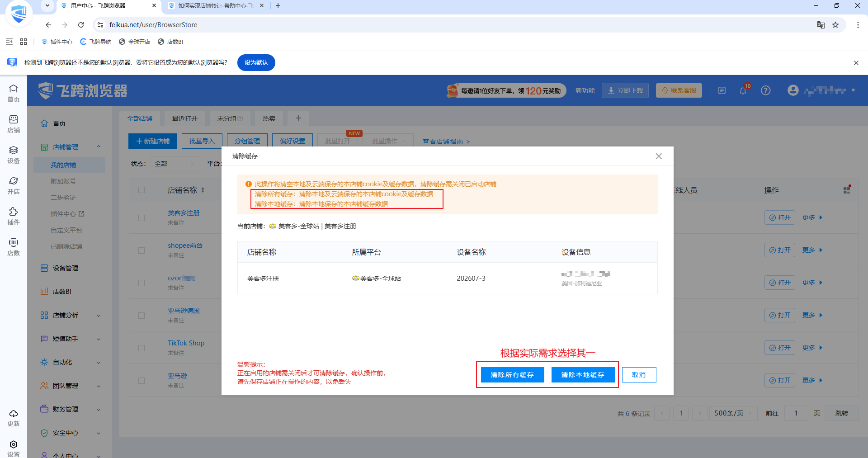Expand the 店铺分析 sidebar section
This screenshot has width=868, height=458.
click(x=99, y=316)
